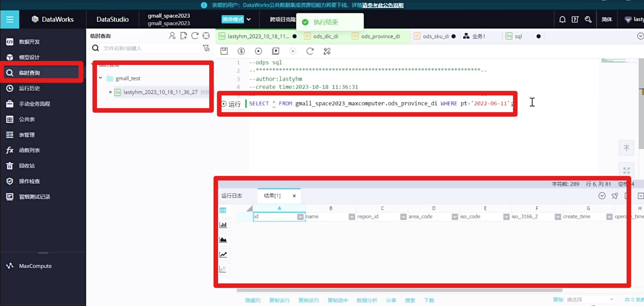Run the script with the toolbar run icon
The image size is (644, 306).
[x=258, y=51]
